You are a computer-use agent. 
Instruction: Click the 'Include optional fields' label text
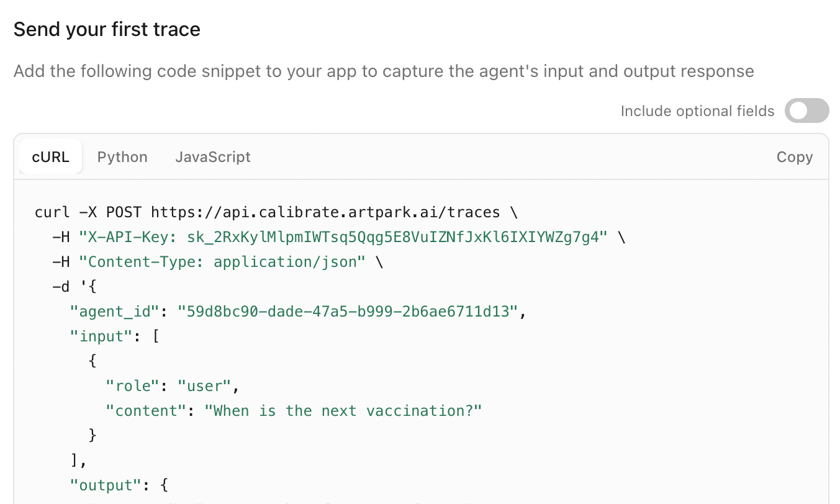tap(697, 111)
